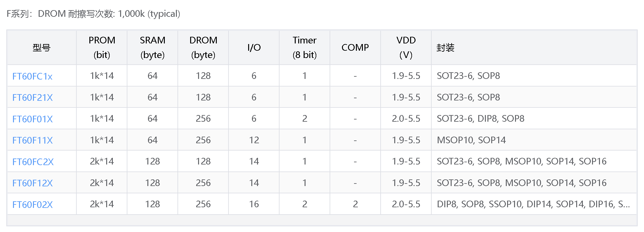Click the PROM (bit) column header
Image resolution: width=644 pixels, height=232 pixels.
102,48
